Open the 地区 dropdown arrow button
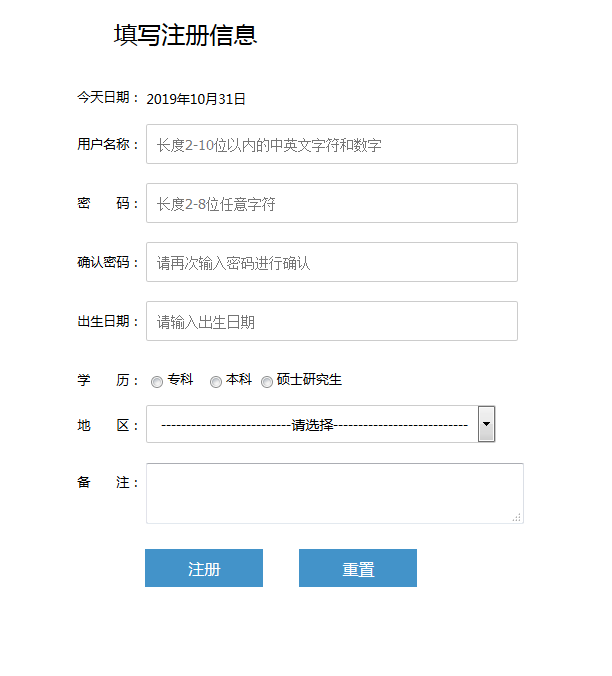Screen dimensions: 612x676 486,424
